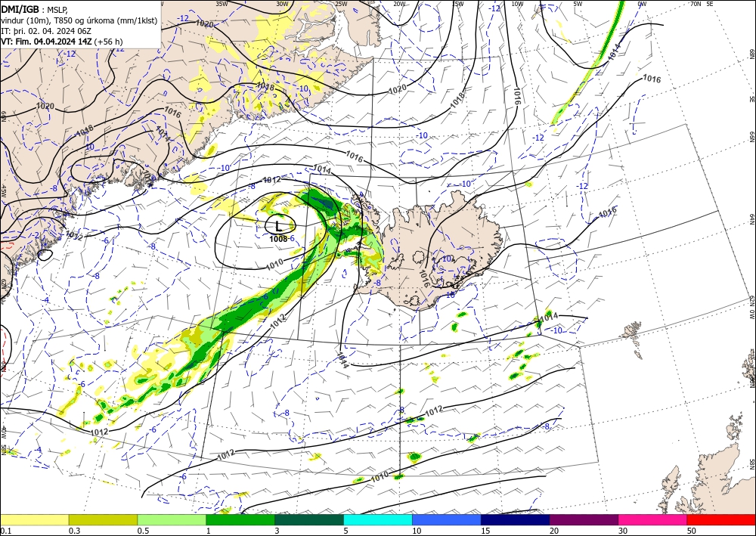
Task: Click the '70N' label in top-right corner
Action: pyautogui.click(x=696, y=3)
